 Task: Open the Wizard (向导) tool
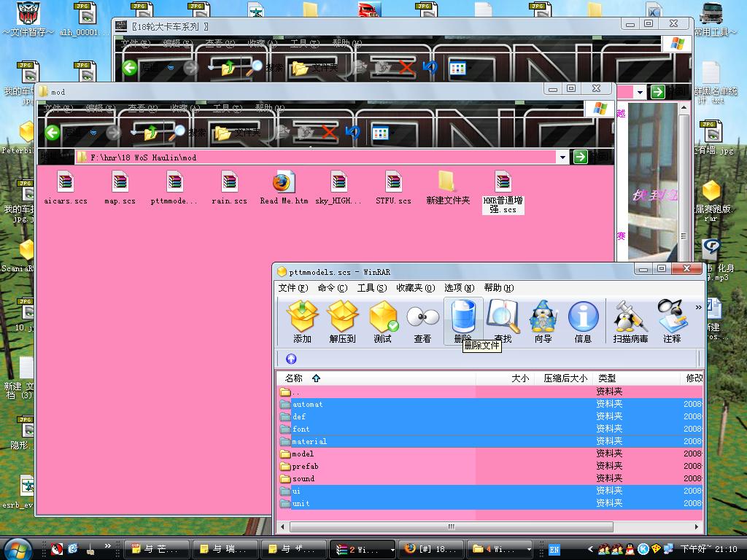tap(543, 321)
